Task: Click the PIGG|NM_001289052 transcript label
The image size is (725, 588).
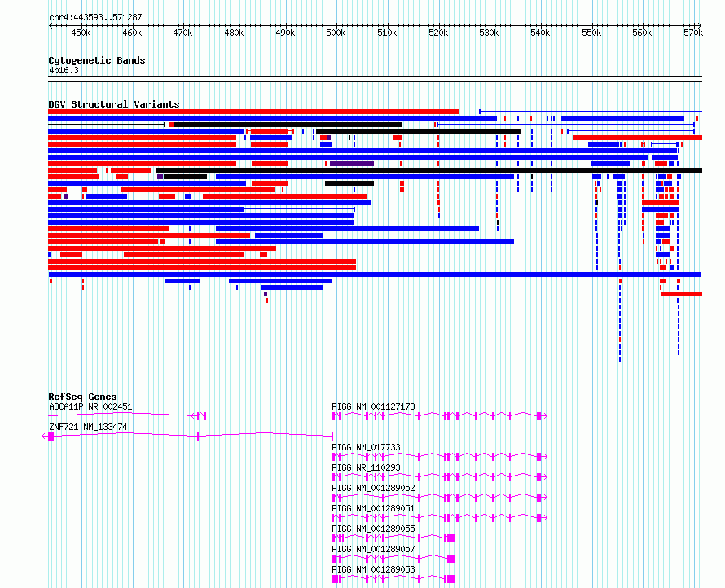Action: pyautogui.click(x=374, y=488)
